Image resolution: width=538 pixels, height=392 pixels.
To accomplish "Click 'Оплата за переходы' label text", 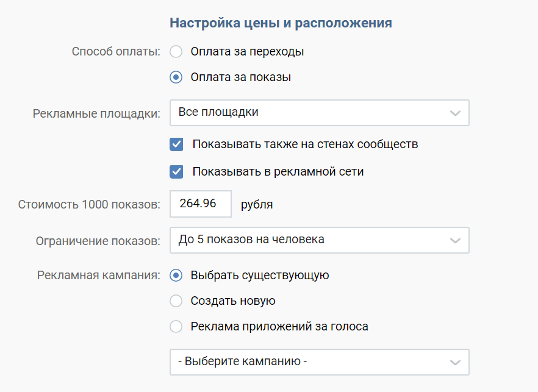I will click(x=247, y=52).
